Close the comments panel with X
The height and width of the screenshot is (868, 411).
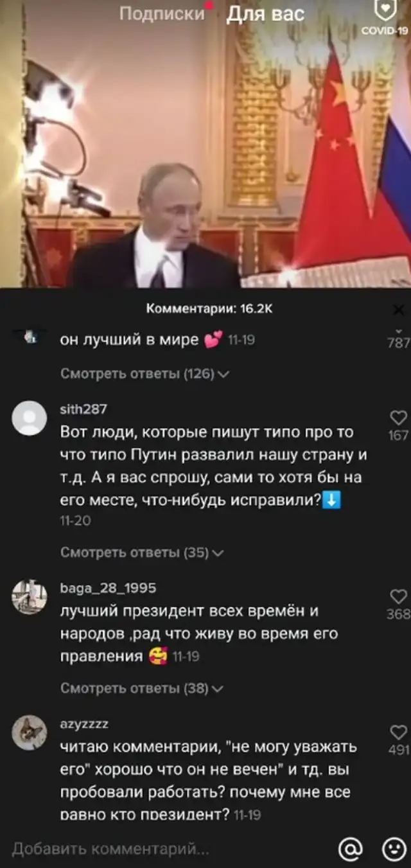398,311
